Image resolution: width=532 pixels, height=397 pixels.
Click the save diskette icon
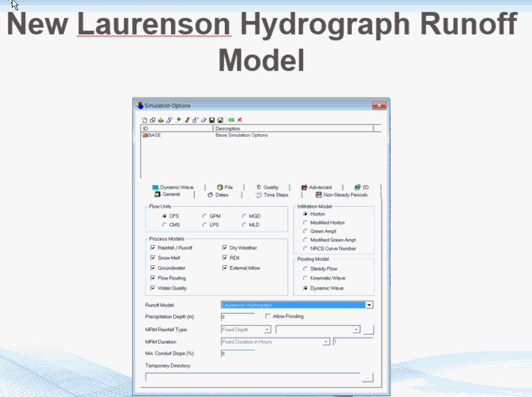211,120
